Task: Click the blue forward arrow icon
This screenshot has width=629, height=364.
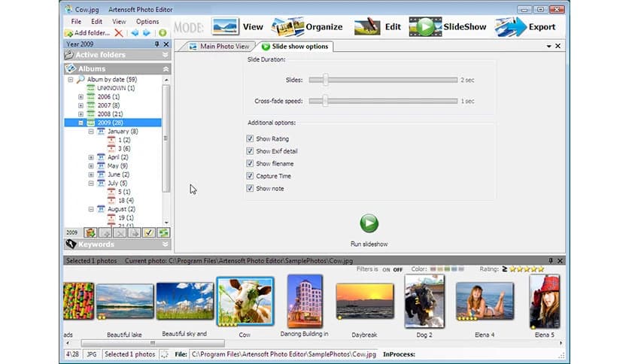Action: pos(147,33)
